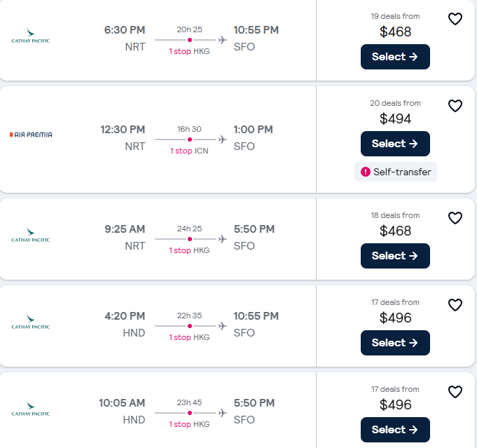477x448 pixels.
Task: Click the Self-transfer badge label
Action: pyautogui.click(x=401, y=172)
